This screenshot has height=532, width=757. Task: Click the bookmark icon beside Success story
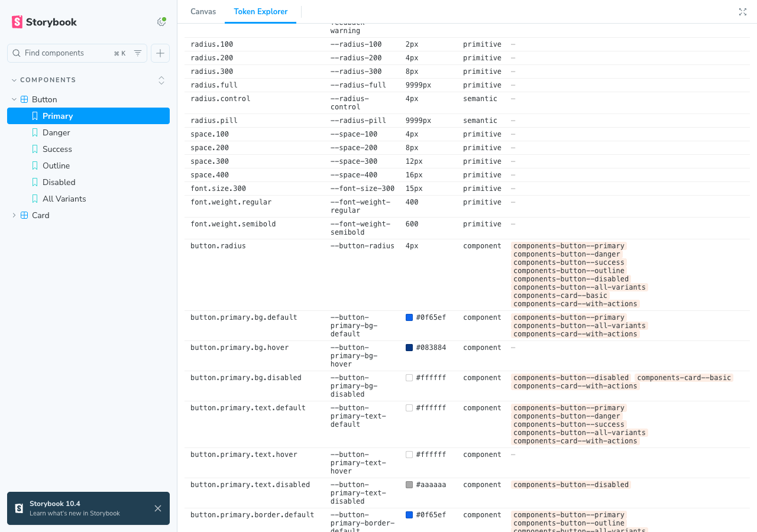point(35,149)
